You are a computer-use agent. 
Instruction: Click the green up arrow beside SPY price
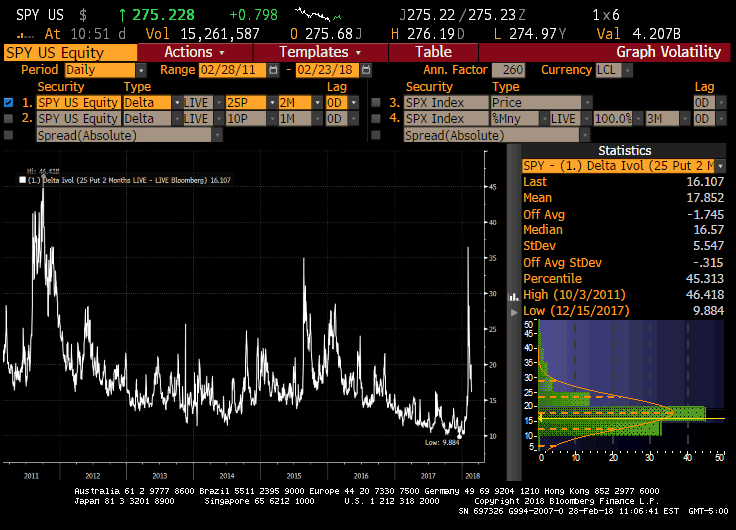[123, 16]
